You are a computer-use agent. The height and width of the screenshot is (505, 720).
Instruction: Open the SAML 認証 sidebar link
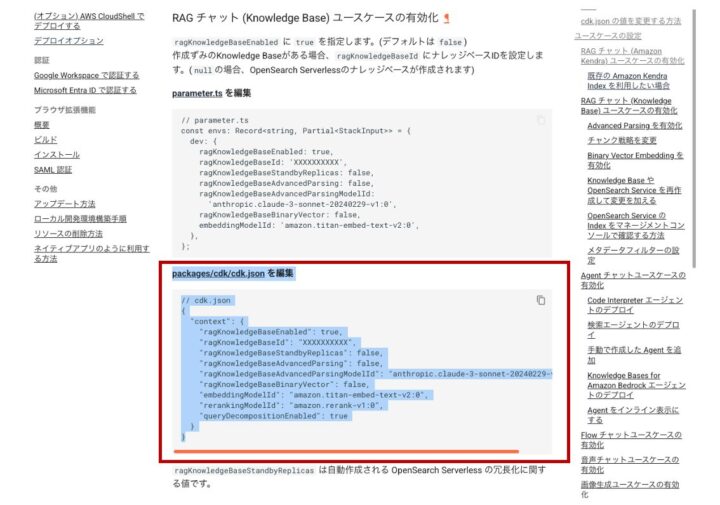point(53,170)
